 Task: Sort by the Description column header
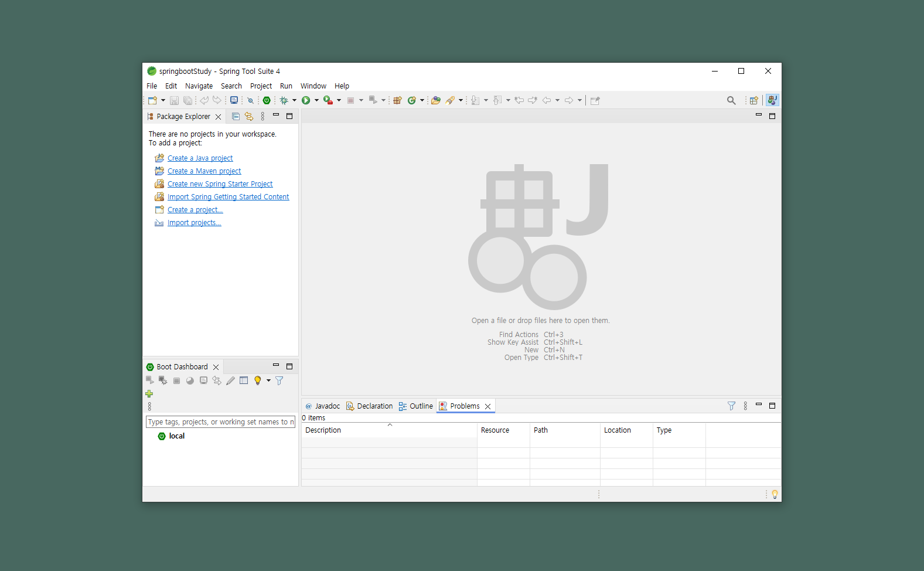[x=389, y=430]
